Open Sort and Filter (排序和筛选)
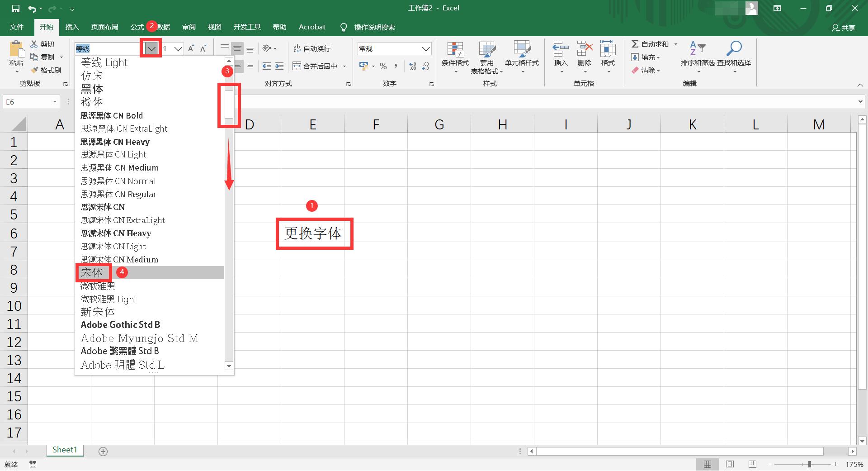This screenshot has width=868, height=471. point(698,57)
